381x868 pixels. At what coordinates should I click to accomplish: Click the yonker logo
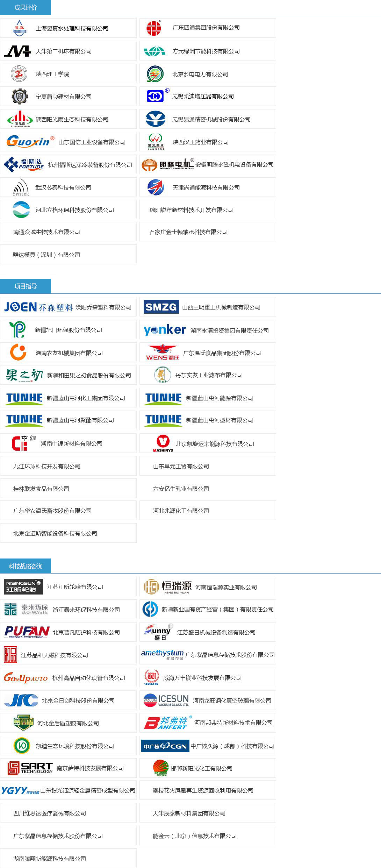pyautogui.click(x=165, y=330)
